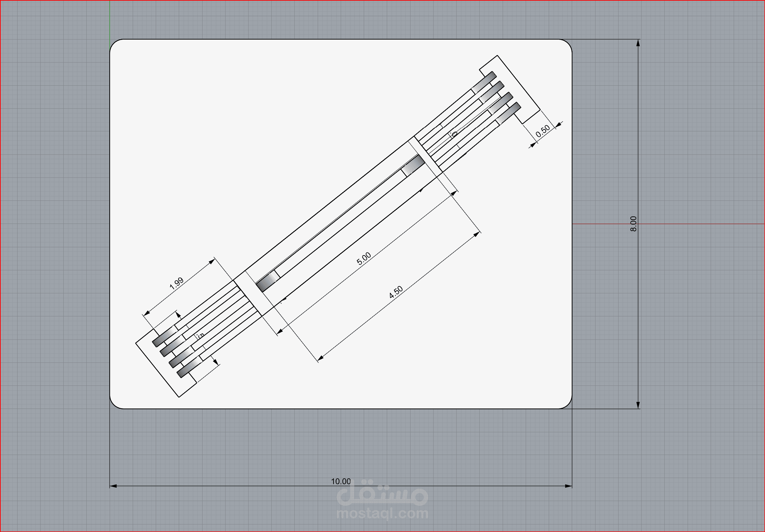Click the mostaql.com watermark text
Viewport: 765px width, 532px height.
(382, 514)
